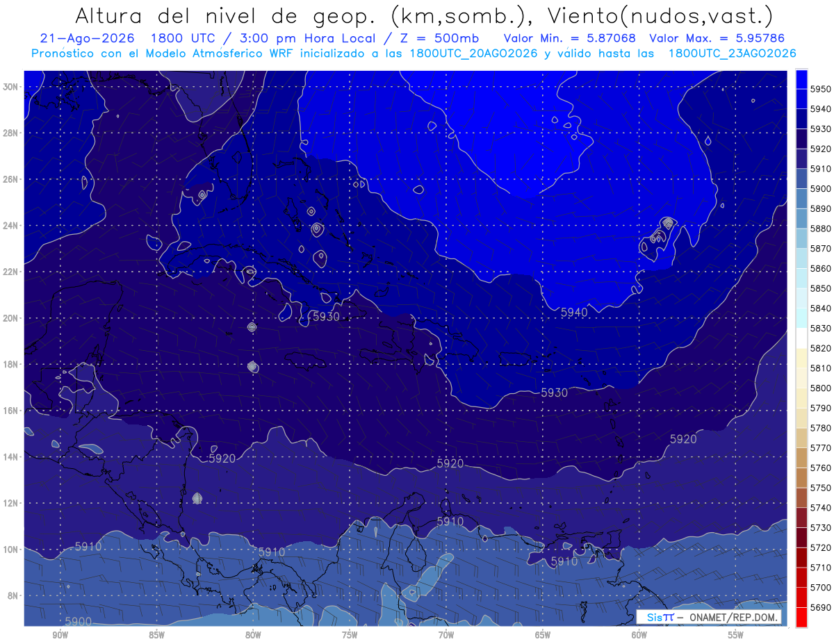
Task: Click the 10N latitude axis label
Action: tap(11, 549)
